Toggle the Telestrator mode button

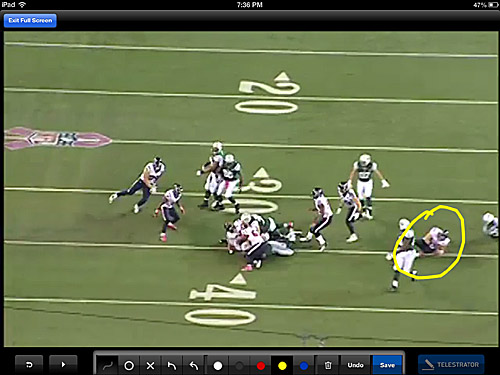point(451,364)
